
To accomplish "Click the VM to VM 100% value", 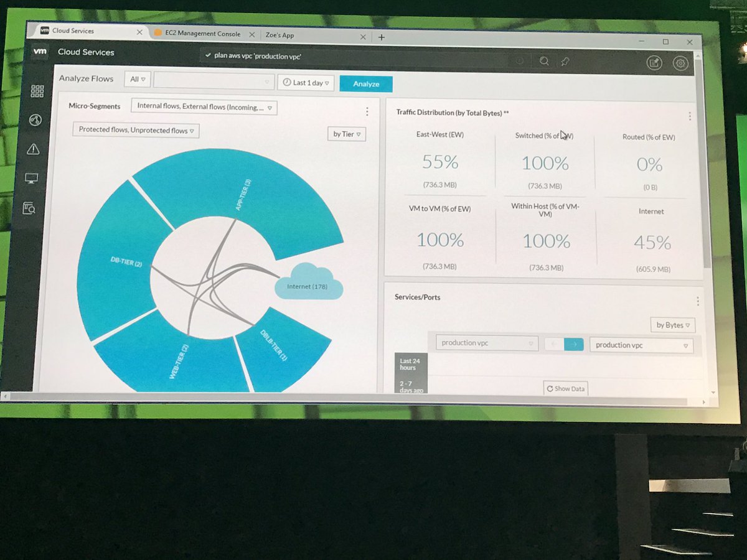I will point(440,239).
